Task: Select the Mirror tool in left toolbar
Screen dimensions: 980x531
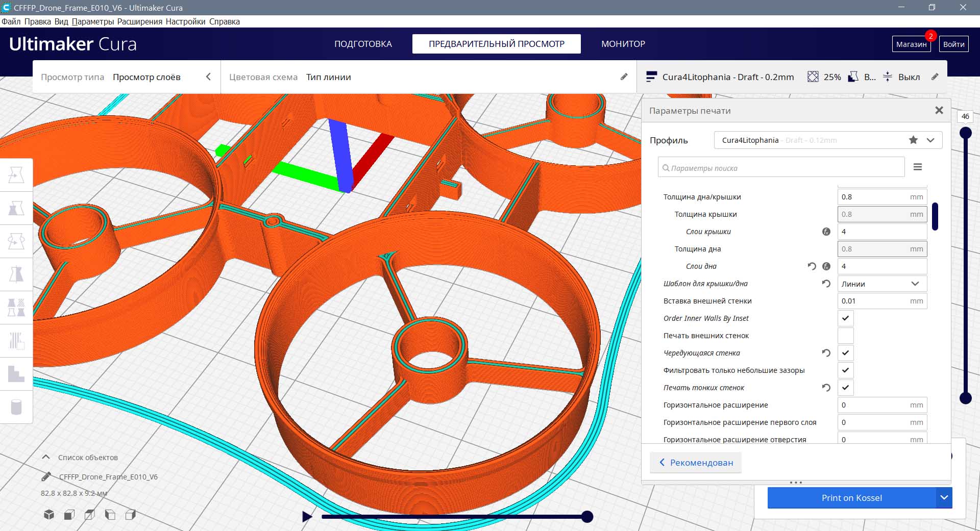Action: [x=16, y=274]
